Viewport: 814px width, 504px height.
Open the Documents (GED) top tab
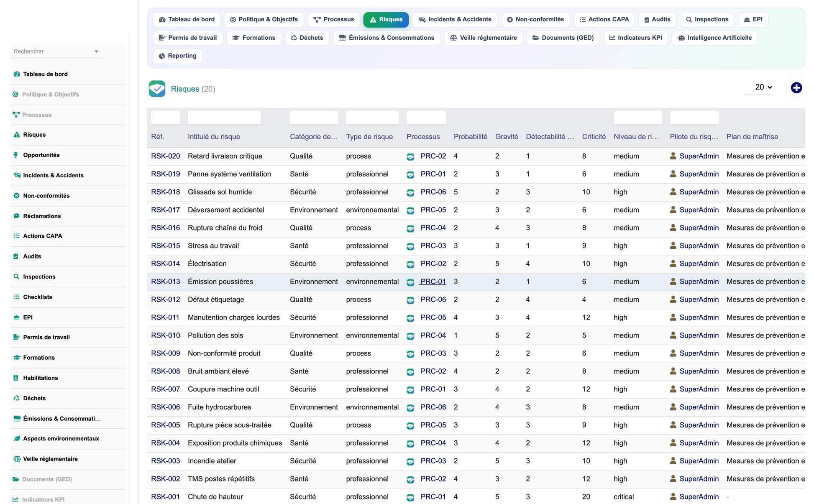[563, 38]
